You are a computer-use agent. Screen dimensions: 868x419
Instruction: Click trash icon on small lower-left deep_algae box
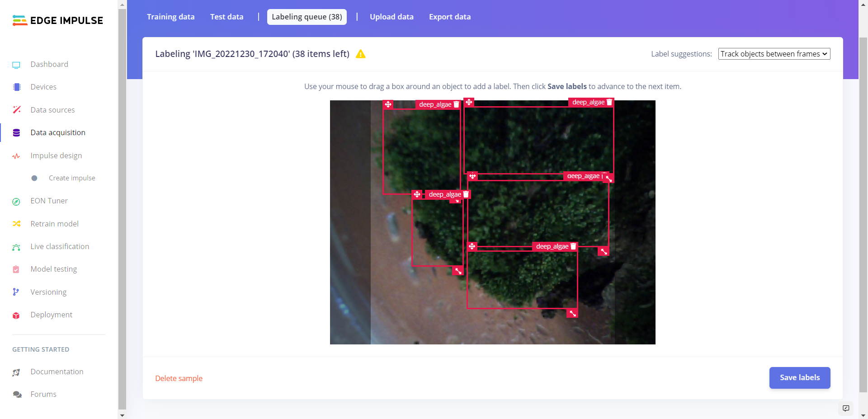466,194
